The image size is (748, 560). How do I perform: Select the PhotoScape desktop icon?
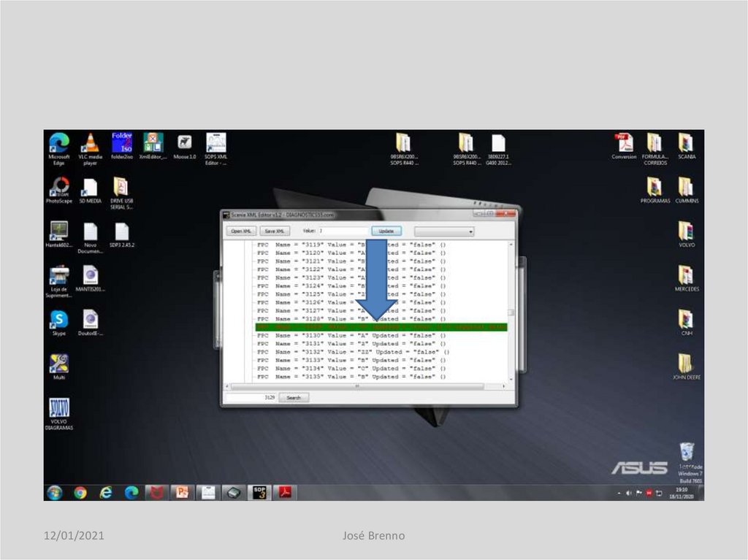click(59, 187)
